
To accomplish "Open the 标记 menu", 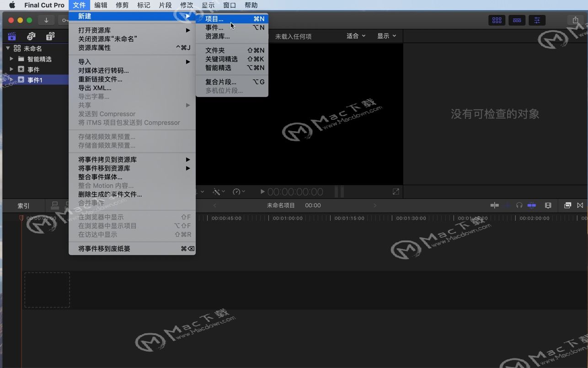I will 144,5.
